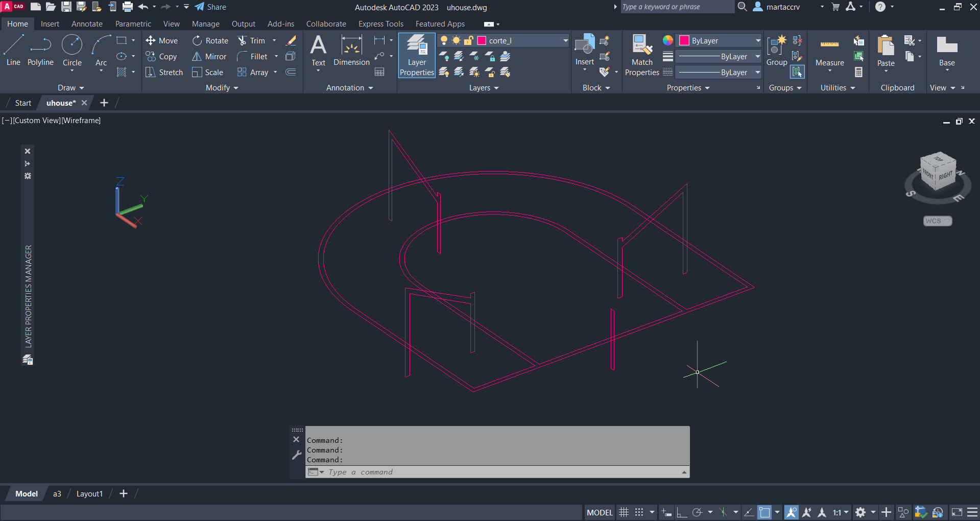The height and width of the screenshot is (521, 980).
Task: Click the Mirror tool icon
Action: 197,57
